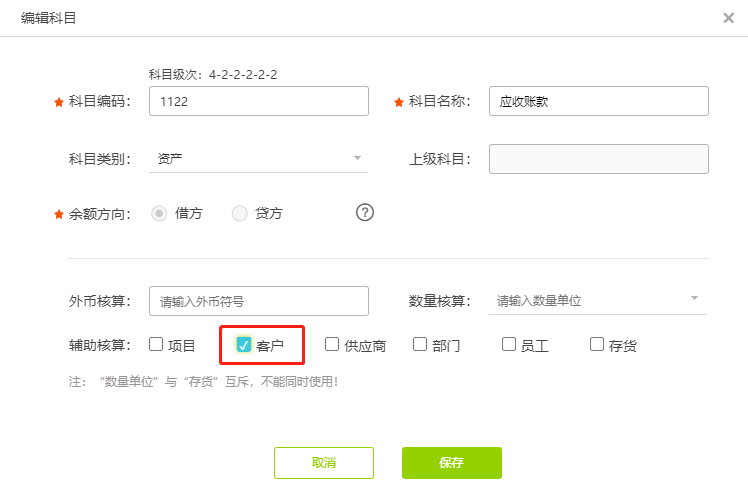Screen dimensions: 748x502
Task: Select the 贷方 balance direction radio
Action: (x=240, y=213)
